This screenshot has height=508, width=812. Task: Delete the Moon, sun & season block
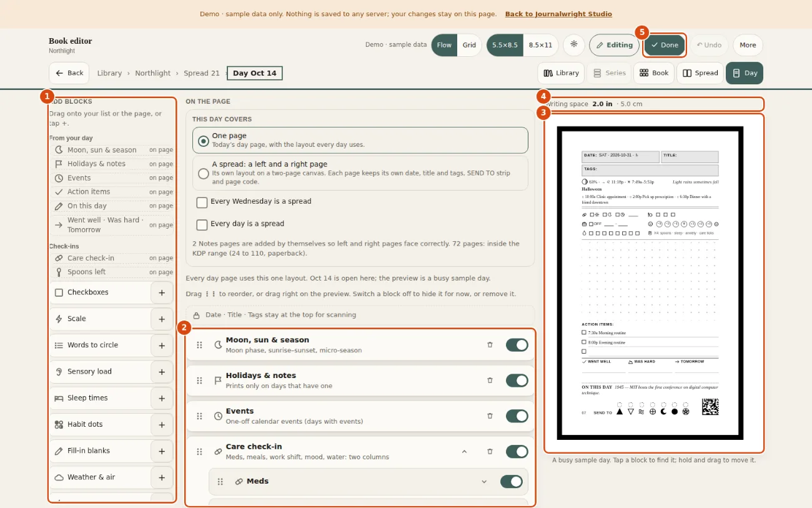pyautogui.click(x=490, y=345)
